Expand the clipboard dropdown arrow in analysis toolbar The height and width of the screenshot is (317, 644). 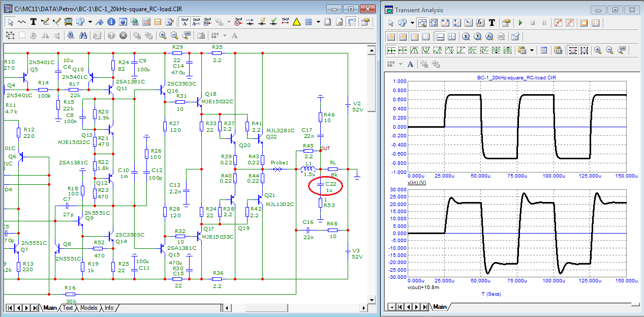(532, 50)
